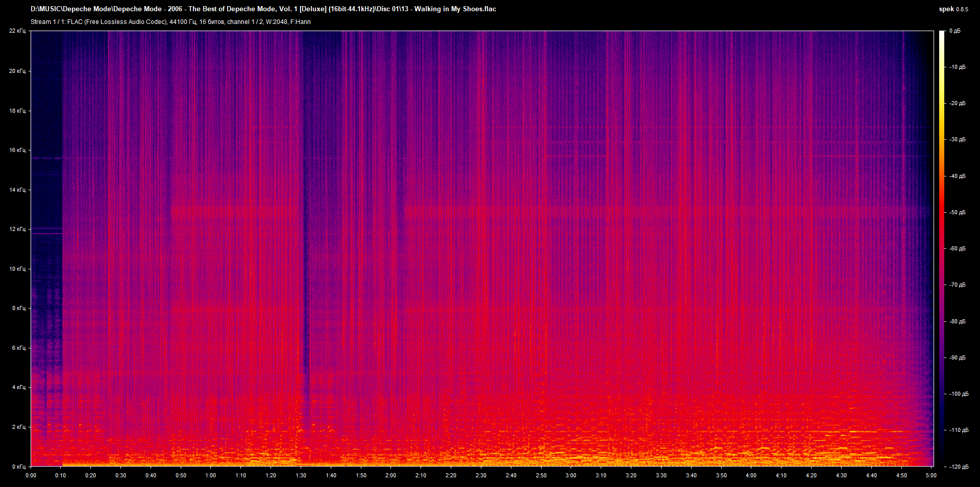Click the spek 0.8.5 version label
This screenshot has height=487, width=980.
pos(953,9)
